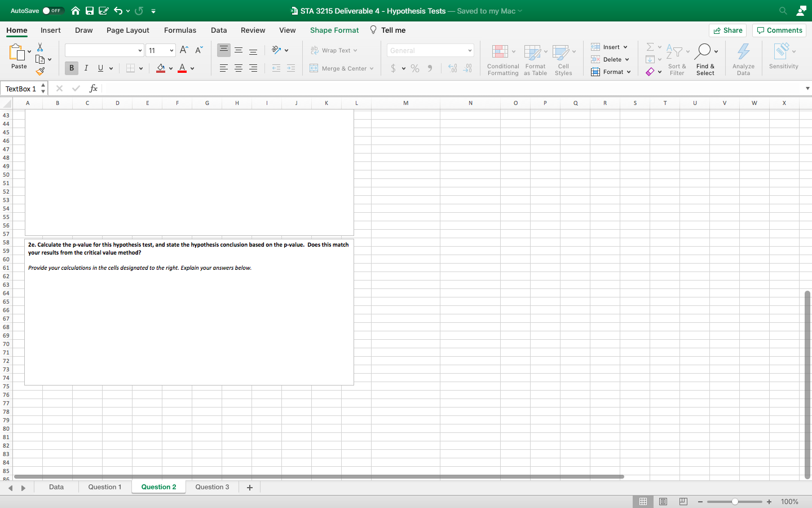Expand the Delete cells dropdown
Viewport: 812px width, 508px height.
tap(627, 60)
